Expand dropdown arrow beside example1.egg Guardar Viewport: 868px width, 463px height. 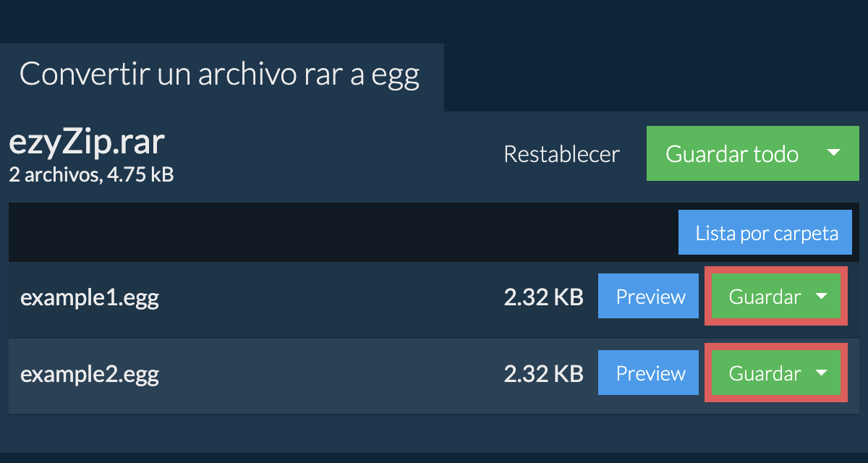point(822,297)
